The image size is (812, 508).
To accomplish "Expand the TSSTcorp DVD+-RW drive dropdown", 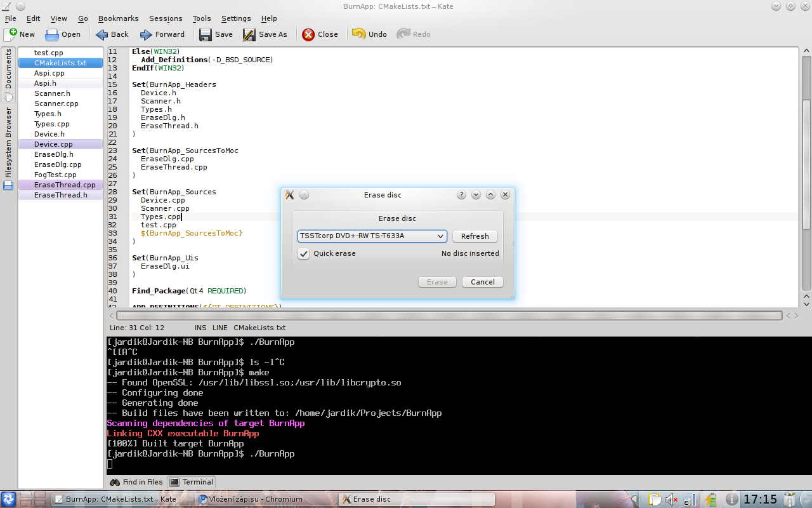I will tap(372, 236).
